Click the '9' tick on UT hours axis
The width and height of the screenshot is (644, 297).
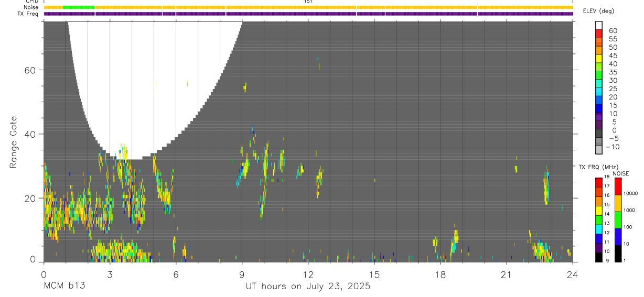tap(242, 274)
